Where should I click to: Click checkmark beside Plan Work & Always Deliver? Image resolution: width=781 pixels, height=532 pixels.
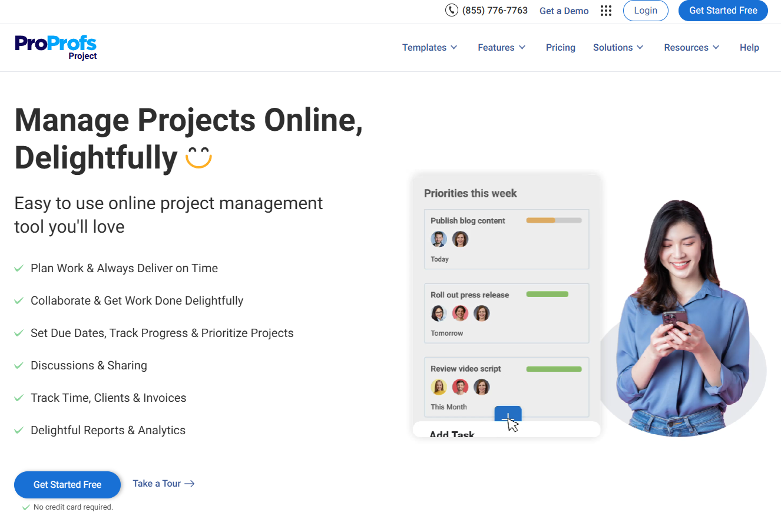point(19,268)
